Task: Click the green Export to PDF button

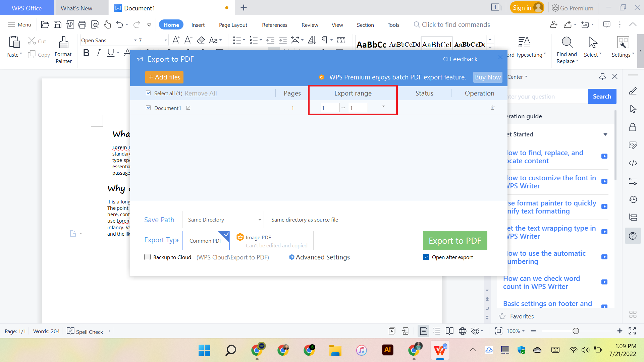Action: pyautogui.click(x=454, y=240)
